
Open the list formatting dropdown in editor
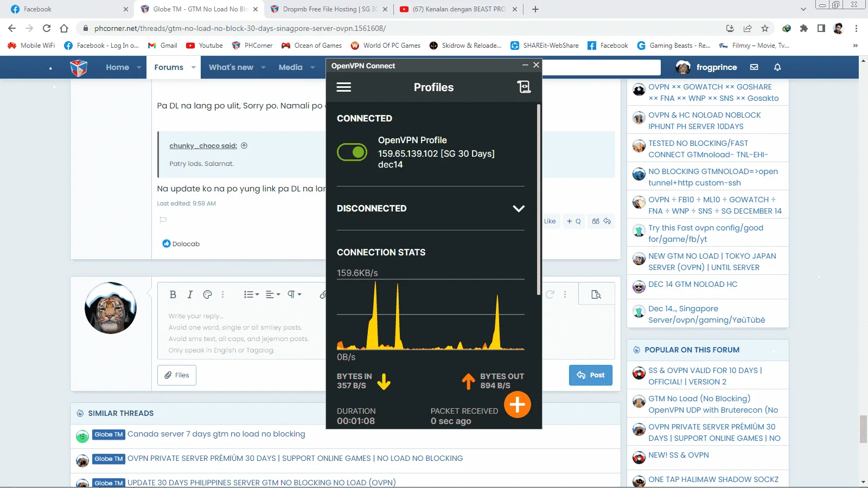tap(251, 294)
